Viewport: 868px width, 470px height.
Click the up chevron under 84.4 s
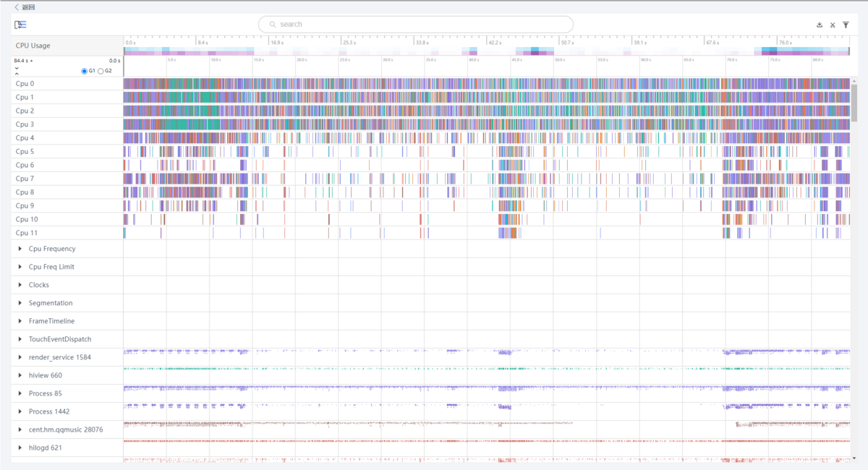click(17, 72)
